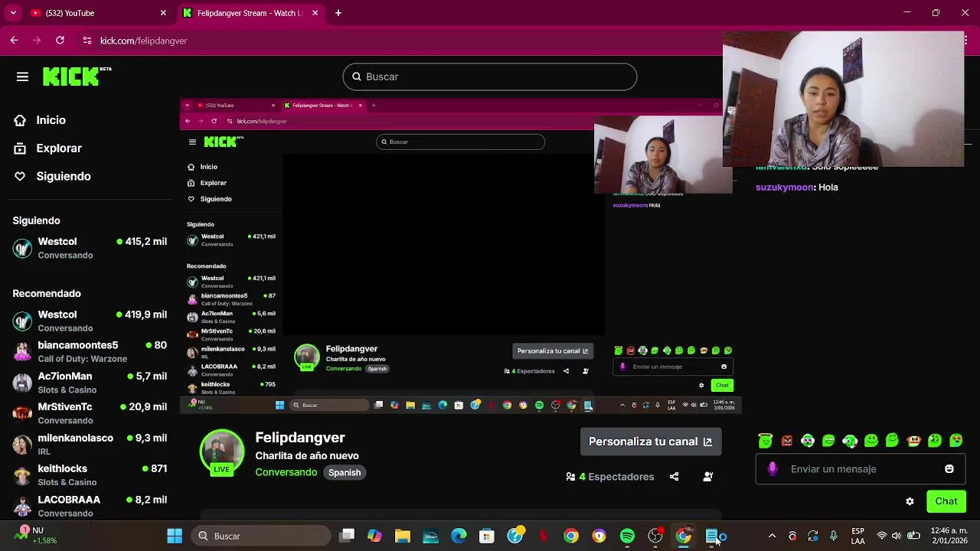980x551 pixels.
Task: Insert the angry red face emote
Action: click(787, 440)
